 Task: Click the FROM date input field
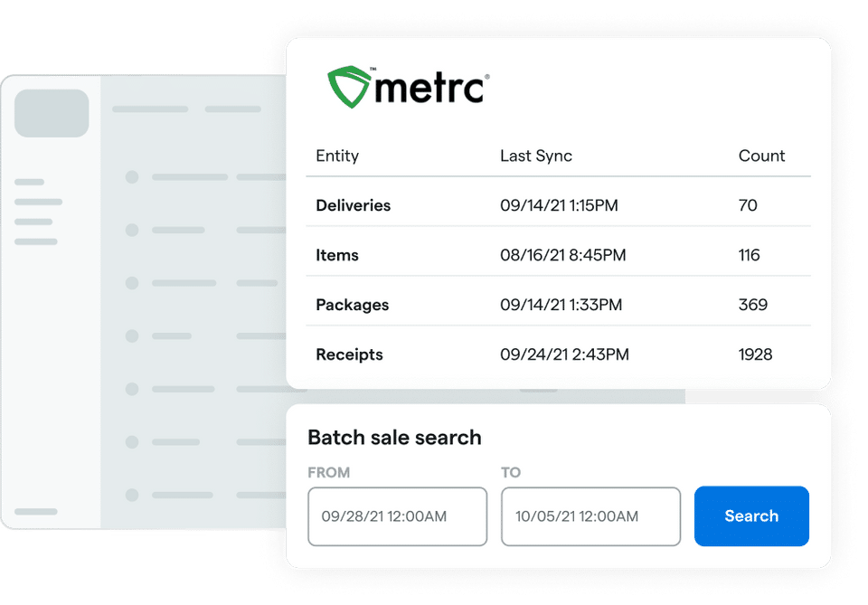(398, 516)
